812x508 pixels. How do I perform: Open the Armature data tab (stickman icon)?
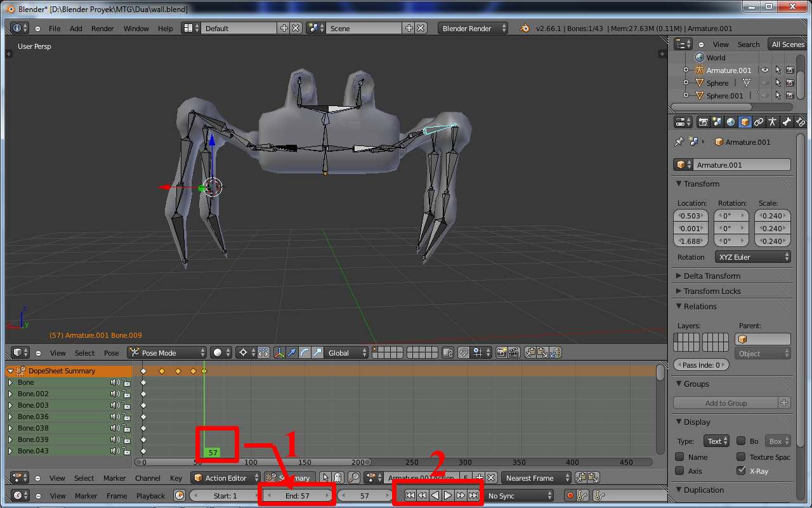[773, 121]
